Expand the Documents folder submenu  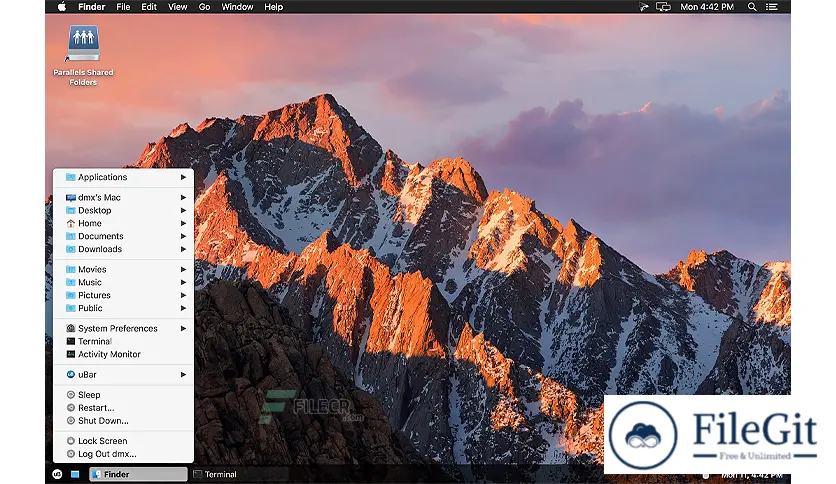101,236
